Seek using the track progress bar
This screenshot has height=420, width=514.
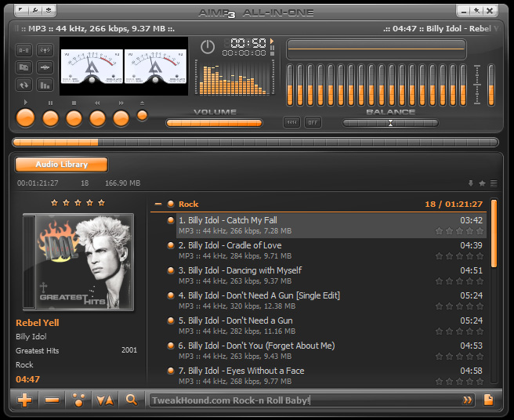(x=255, y=143)
